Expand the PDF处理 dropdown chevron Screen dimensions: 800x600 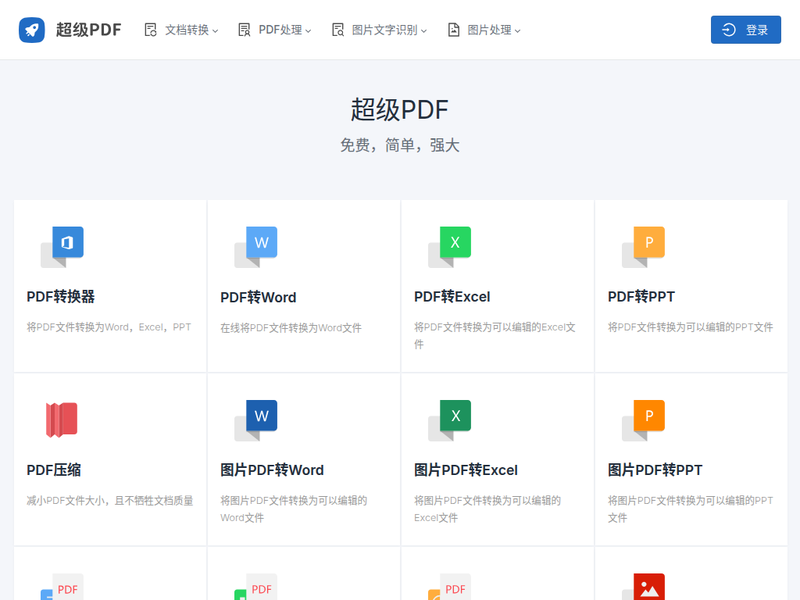[x=308, y=31]
